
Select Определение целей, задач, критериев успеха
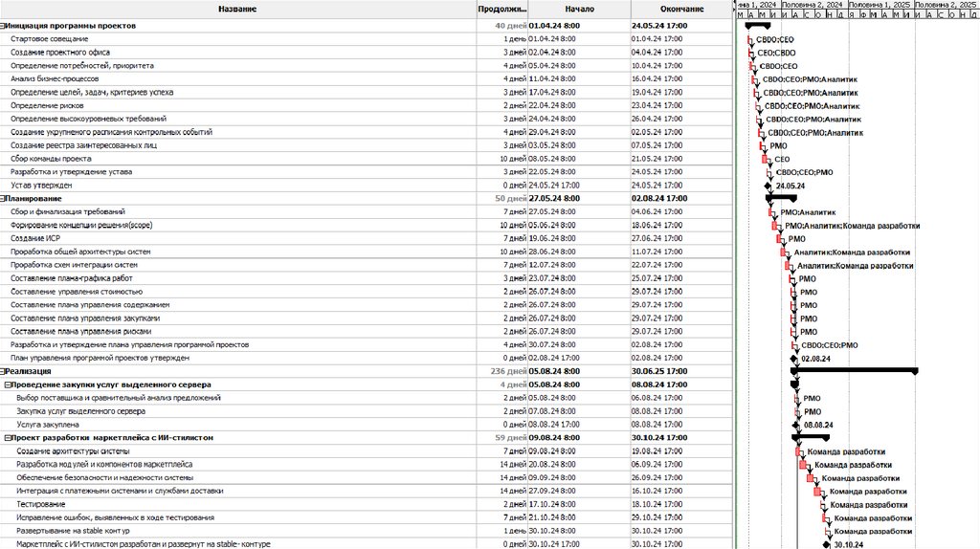pyautogui.click(x=92, y=93)
